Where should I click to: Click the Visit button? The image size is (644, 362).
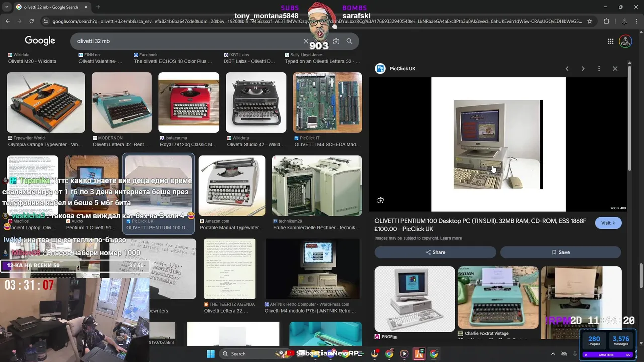[608, 223]
